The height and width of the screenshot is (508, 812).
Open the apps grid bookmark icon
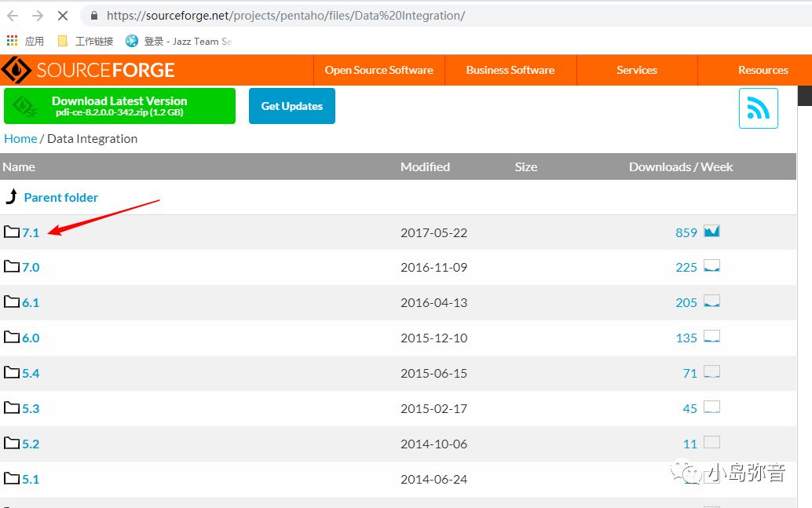13,41
